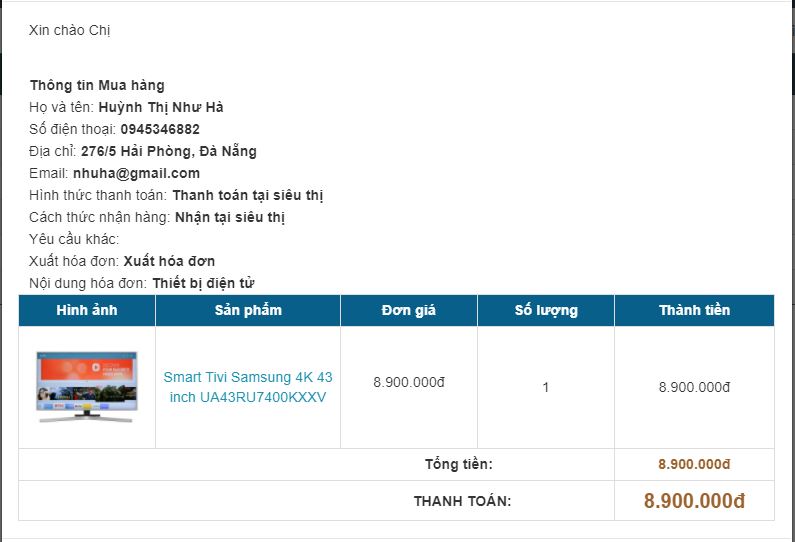The height and width of the screenshot is (542, 795).
Task: Click the phone number 0945346882
Action: click(x=160, y=129)
